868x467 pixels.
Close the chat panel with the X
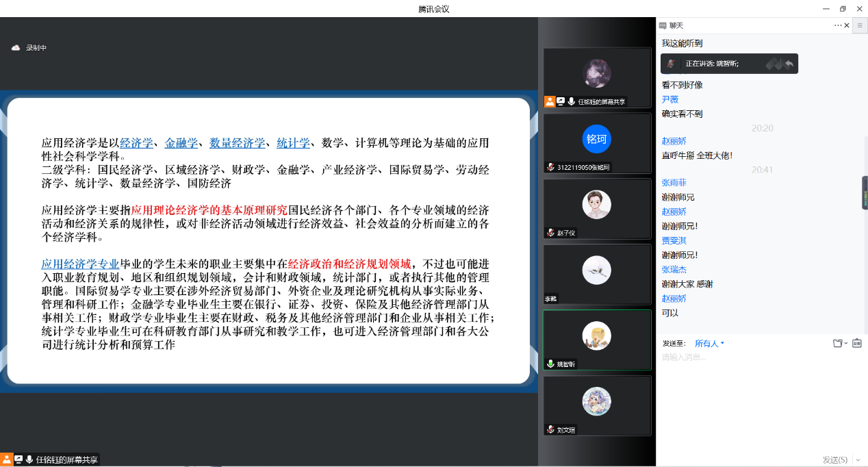click(x=847, y=25)
